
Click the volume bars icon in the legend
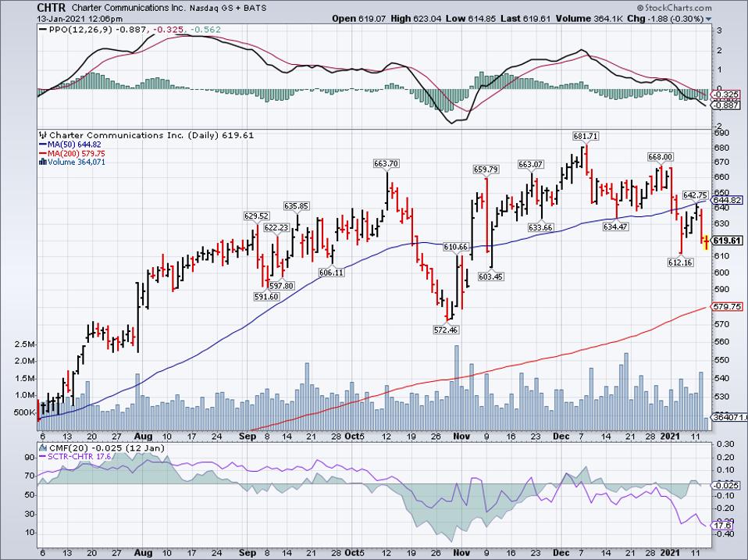coord(42,162)
